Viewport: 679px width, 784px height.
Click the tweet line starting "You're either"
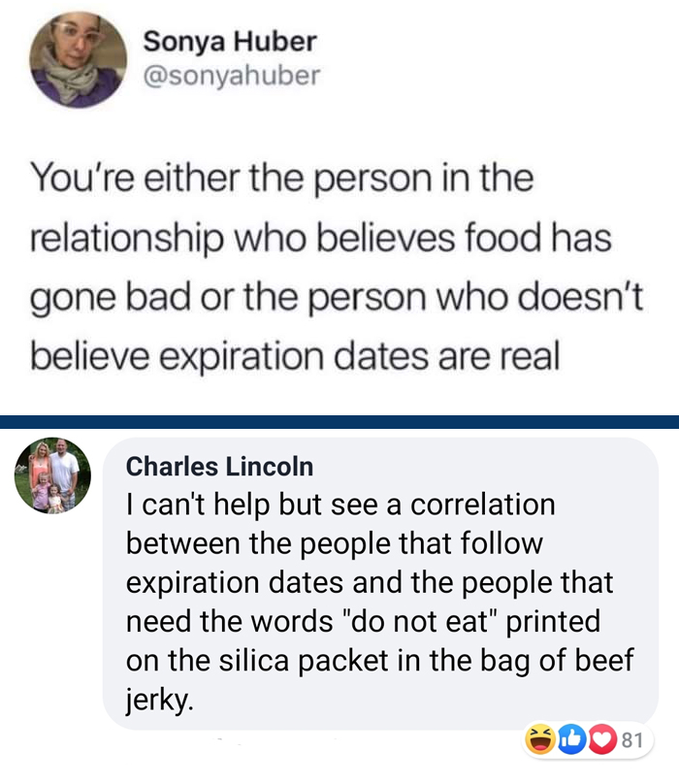tap(281, 178)
